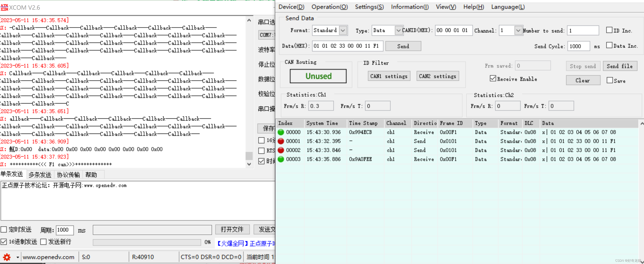Click Stop send button to halt transmission
Image resolution: width=644 pixels, height=264 pixels.
tap(582, 66)
